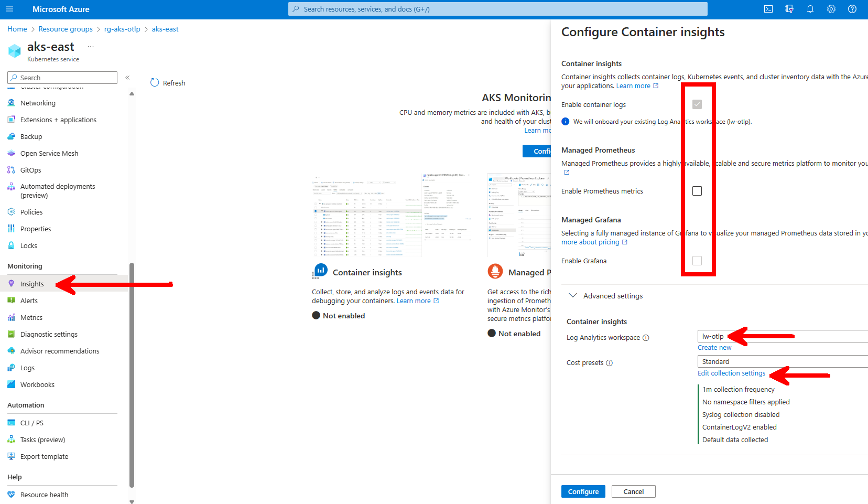The image size is (868, 504).
Task: Click the sidebar vertical scrollbar
Action: click(132, 375)
